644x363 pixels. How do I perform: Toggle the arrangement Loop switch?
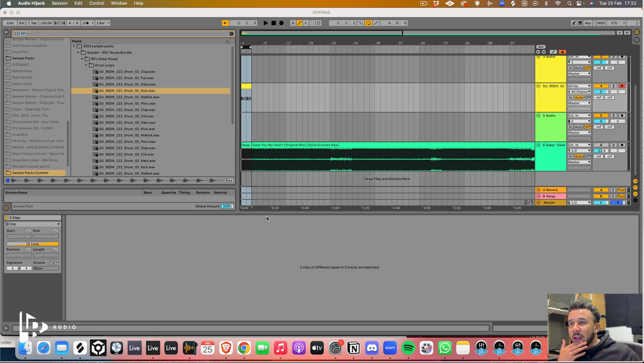[x=369, y=23]
